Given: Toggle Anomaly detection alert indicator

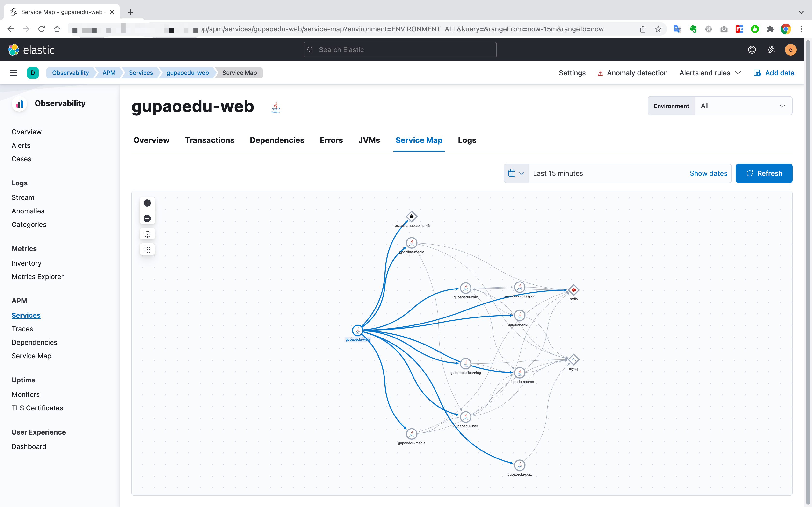Looking at the screenshot, I should tap(600, 72).
